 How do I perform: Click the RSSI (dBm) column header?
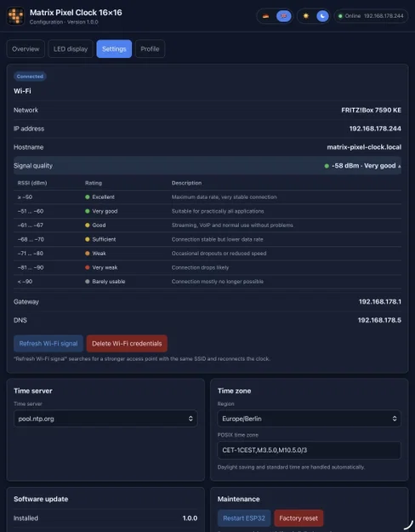coord(32,183)
